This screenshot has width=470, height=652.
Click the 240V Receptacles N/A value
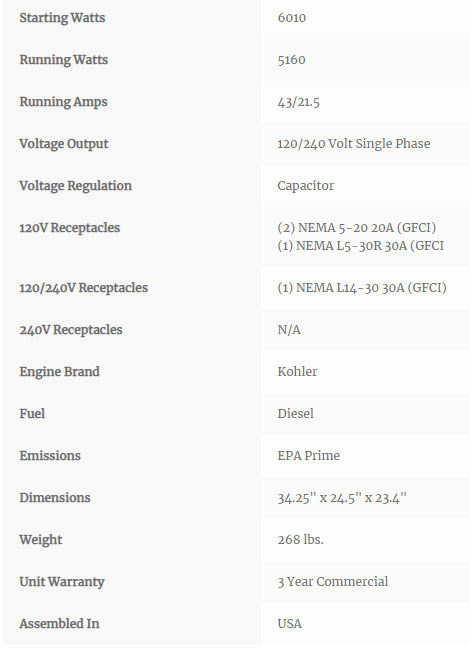pos(289,330)
